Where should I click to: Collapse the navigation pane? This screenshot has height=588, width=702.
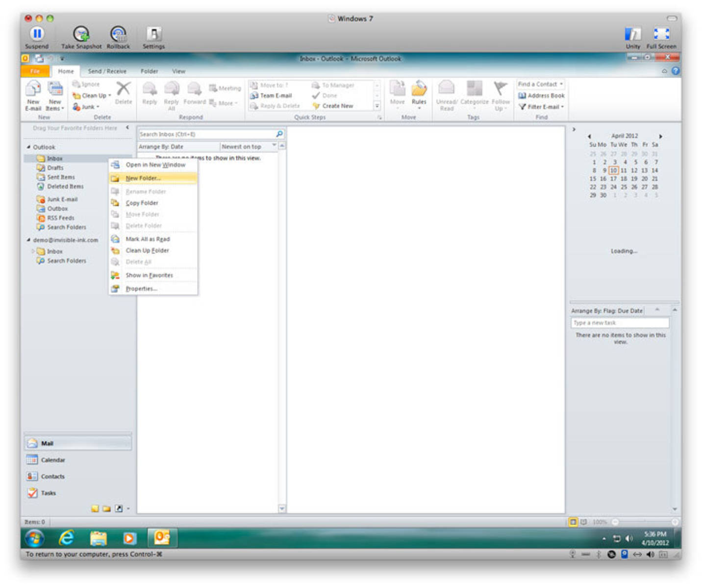[x=127, y=127]
